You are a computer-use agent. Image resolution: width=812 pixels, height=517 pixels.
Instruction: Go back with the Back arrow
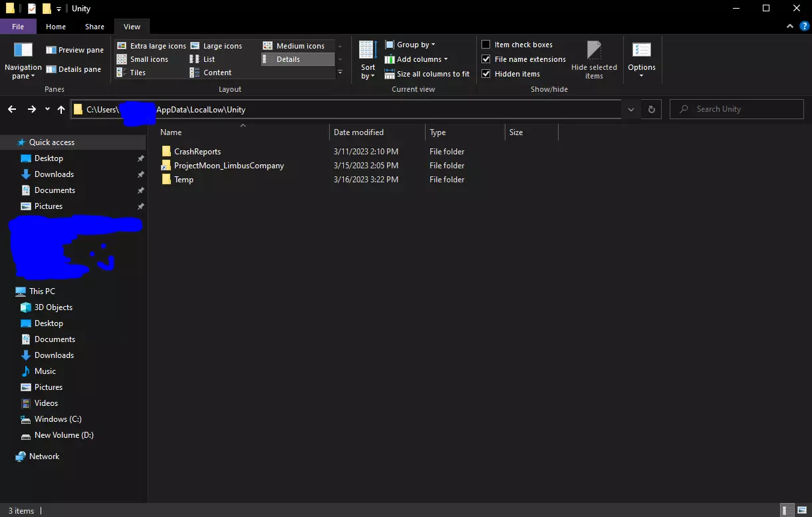pyautogui.click(x=12, y=109)
